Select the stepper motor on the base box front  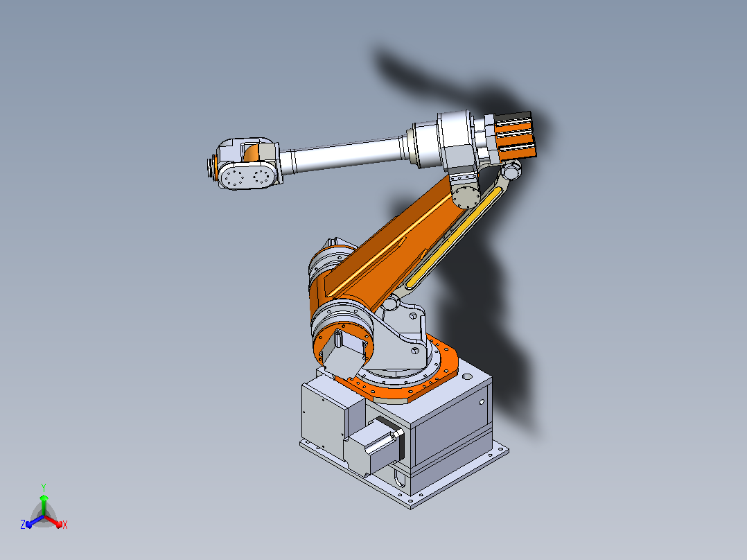coord(375,445)
